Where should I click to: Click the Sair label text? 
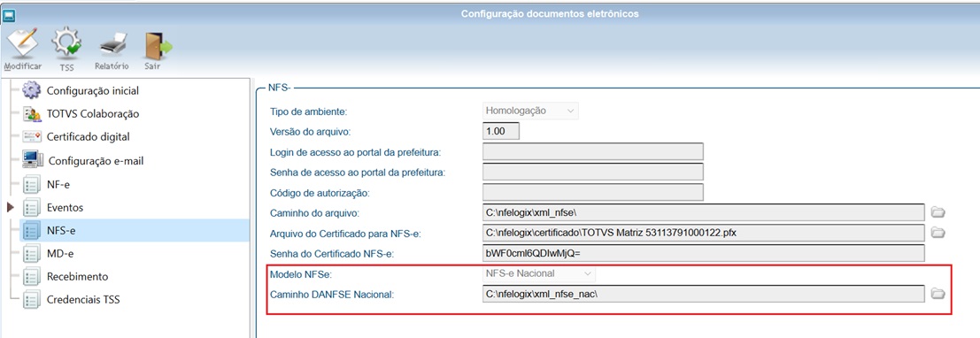coord(152,66)
